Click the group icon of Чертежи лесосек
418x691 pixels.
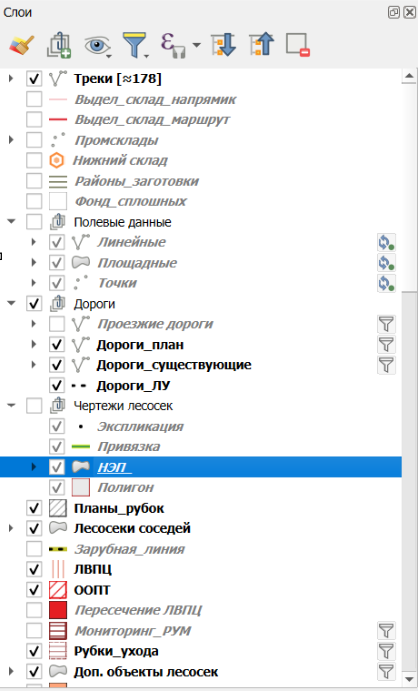click(58, 405)
